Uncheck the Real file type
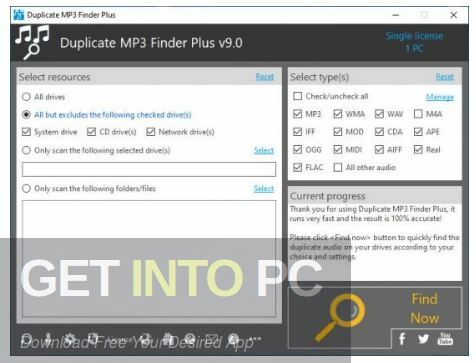This screenshot has height=363, width=476. click(418, 149)
